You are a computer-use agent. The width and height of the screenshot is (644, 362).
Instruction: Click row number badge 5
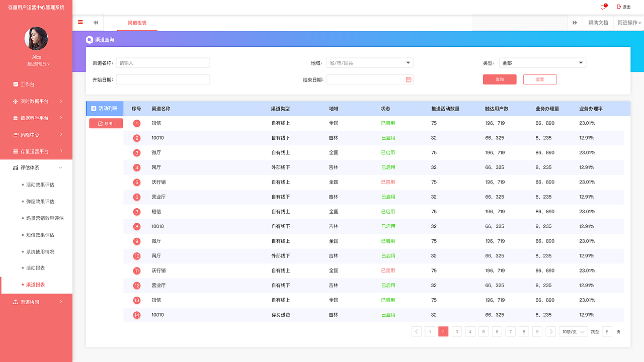137,182
